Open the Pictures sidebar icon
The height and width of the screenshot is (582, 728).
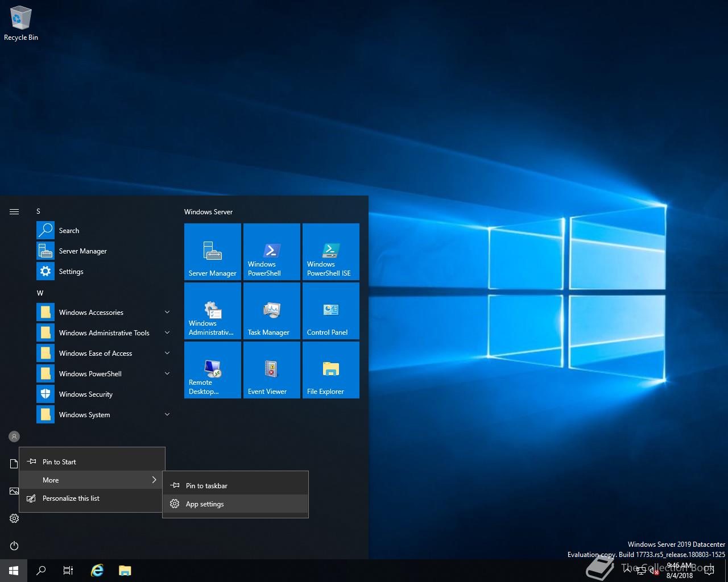tap(14, 491)
